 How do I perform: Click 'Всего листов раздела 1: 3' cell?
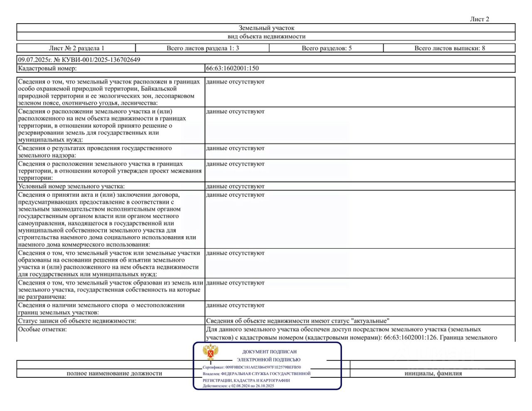tap(202, 48)
